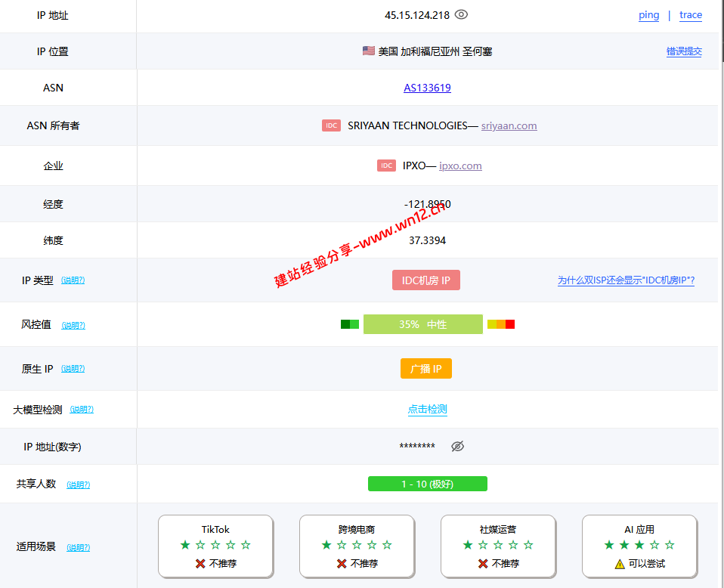This screenshot has width=724, height=588.
Task: Click the red X icon in the 跨境电商 card
Action: (x=342, y=564)
